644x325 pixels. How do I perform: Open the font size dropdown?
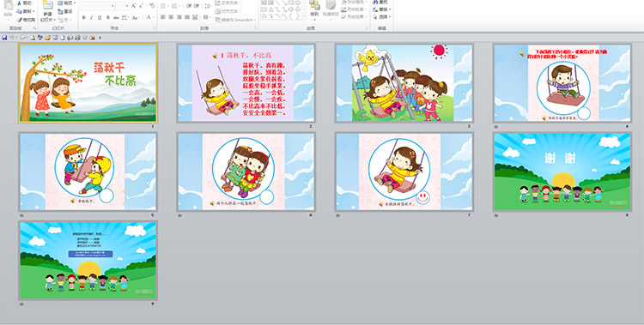coord(127,6)
